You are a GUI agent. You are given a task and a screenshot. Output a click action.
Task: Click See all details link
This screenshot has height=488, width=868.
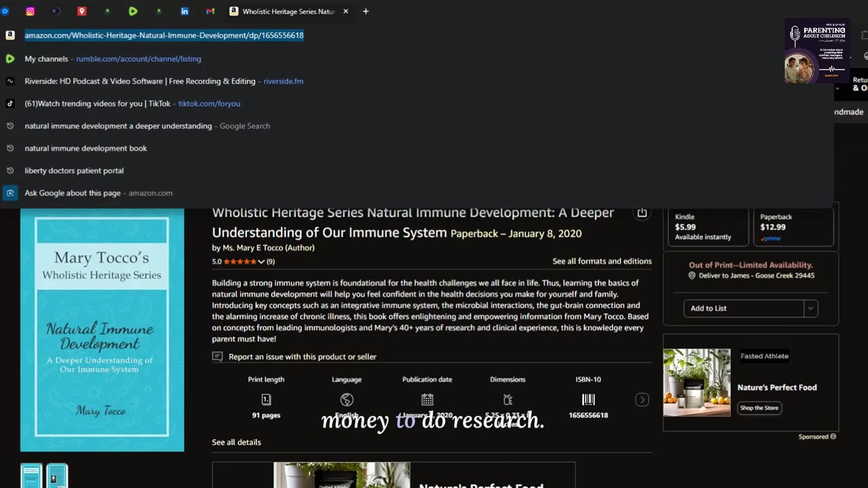click(x=237, y=443)
